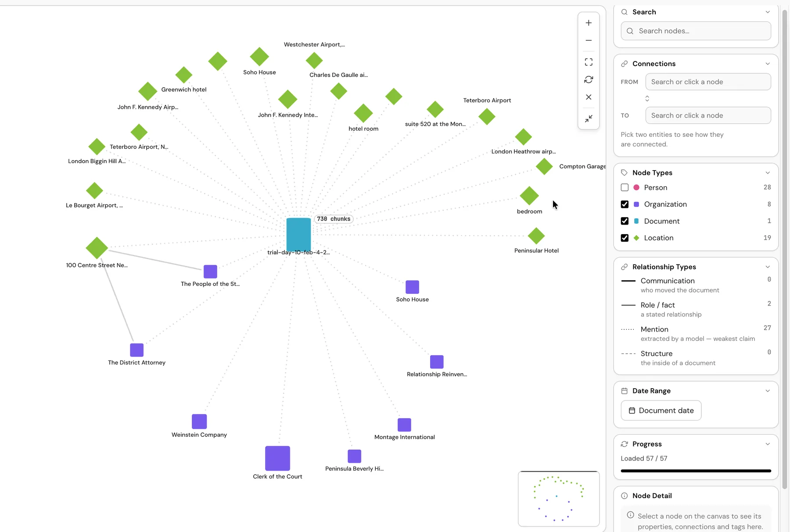Viewport: 790px width, 532px height.
Task: Zoom in with the plus icon
Action: point(589,23)
